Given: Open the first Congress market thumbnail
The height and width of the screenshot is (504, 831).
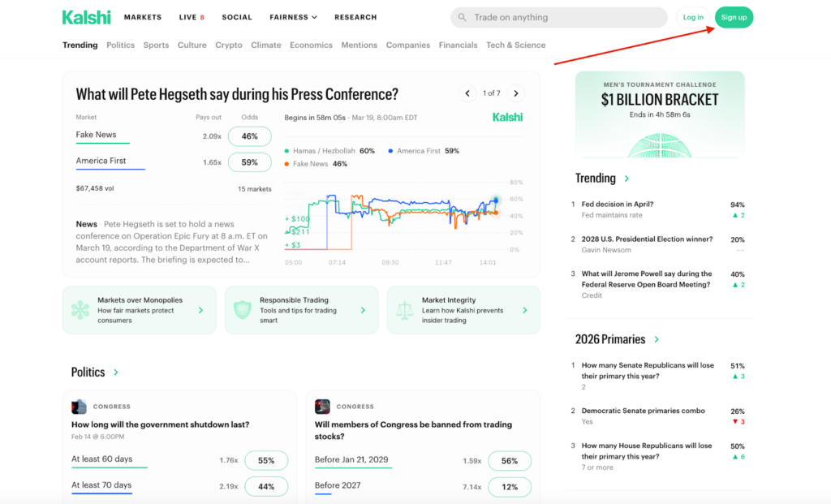Looking at the screenshot, I should click(79, 407).
